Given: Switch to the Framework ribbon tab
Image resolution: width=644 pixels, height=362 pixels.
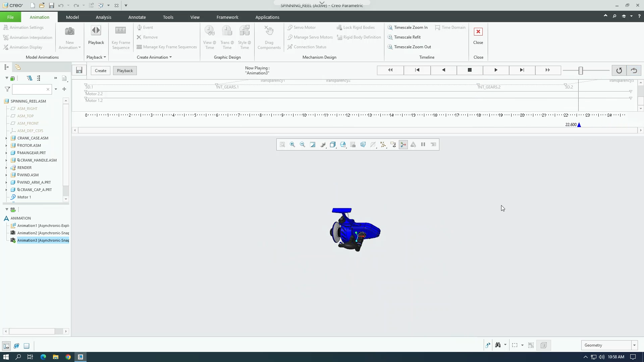Looking at the screenshot, I should click(227, 17).
